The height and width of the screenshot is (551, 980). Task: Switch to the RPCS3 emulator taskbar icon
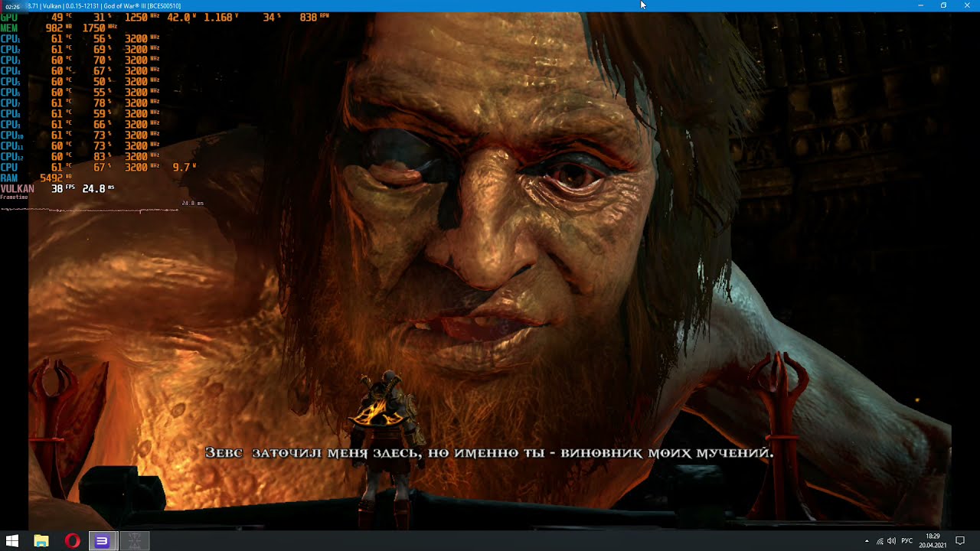click(103, 541)
